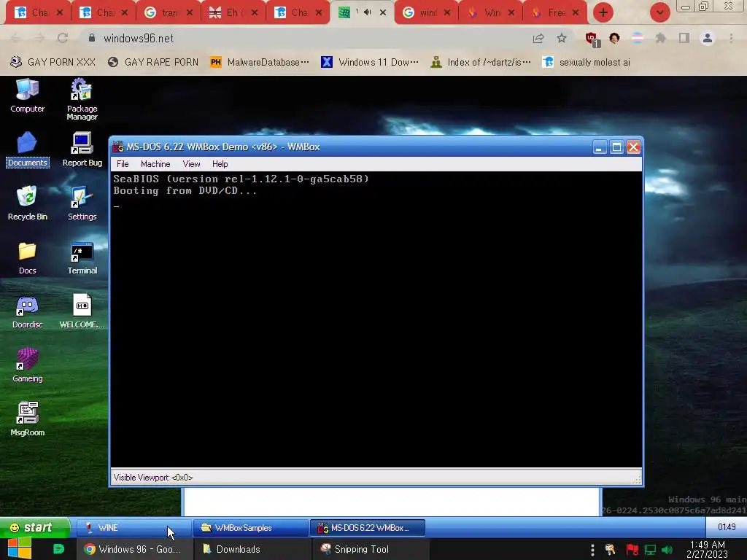
Task: Open the Docs folder icon
Action: [27, 257]
